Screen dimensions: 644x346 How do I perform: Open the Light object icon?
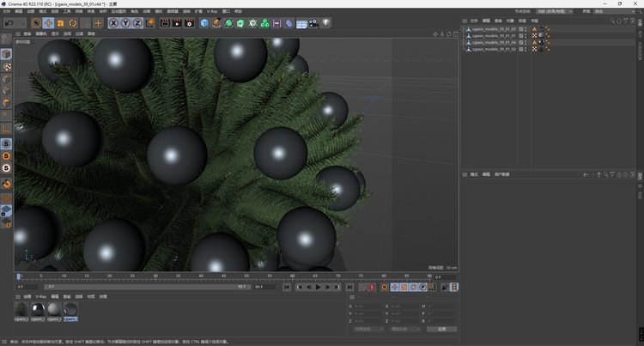pyautogui.click(x=326, y=23)
